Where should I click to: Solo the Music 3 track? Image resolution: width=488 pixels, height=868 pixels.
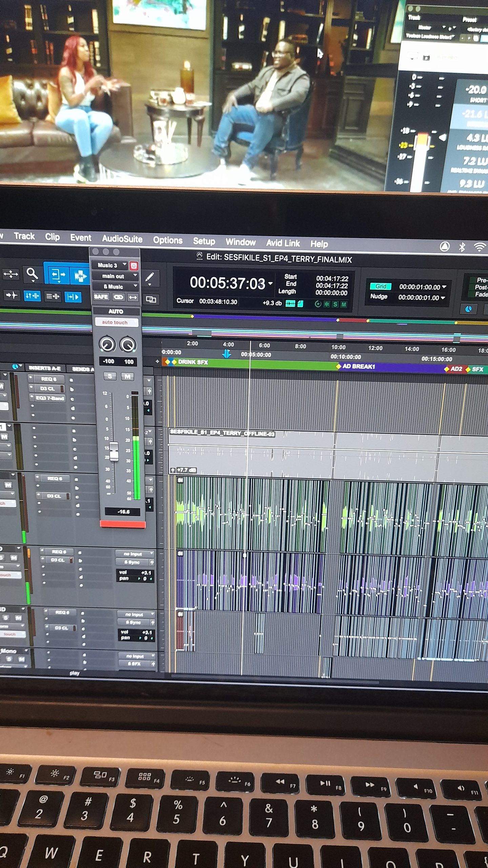(110, 376)
